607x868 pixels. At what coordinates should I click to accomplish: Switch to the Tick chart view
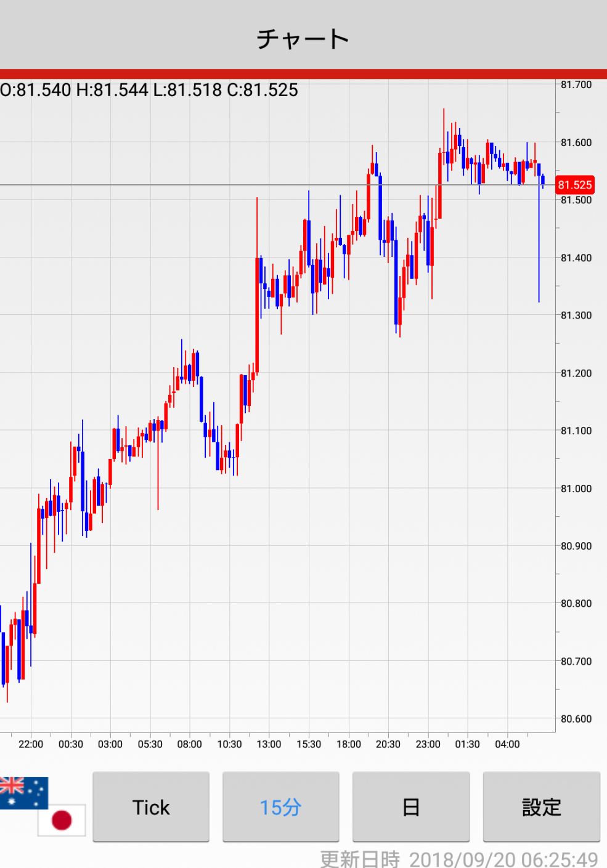click(x=151, y=807)
